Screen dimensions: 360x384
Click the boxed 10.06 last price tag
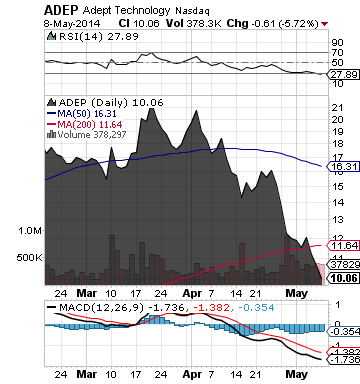344,278
